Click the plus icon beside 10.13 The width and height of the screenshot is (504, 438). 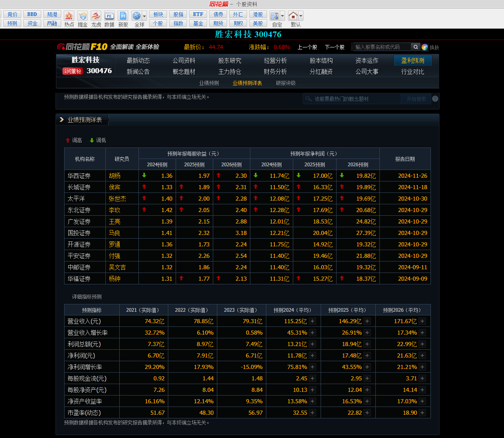pos(312,390)
